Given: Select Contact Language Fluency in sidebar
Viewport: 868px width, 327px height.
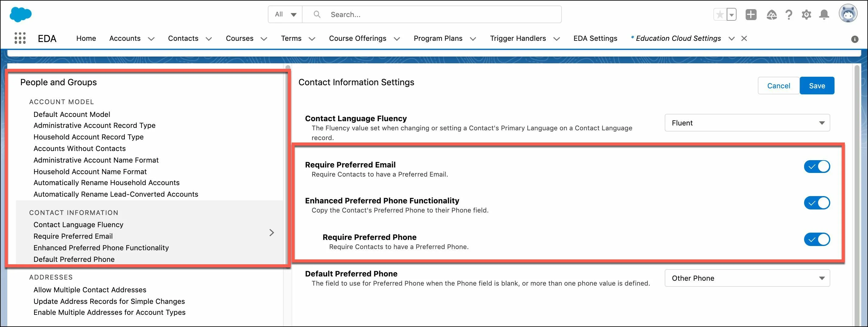Looking at the screenshot, I should (x=78, y=224).
